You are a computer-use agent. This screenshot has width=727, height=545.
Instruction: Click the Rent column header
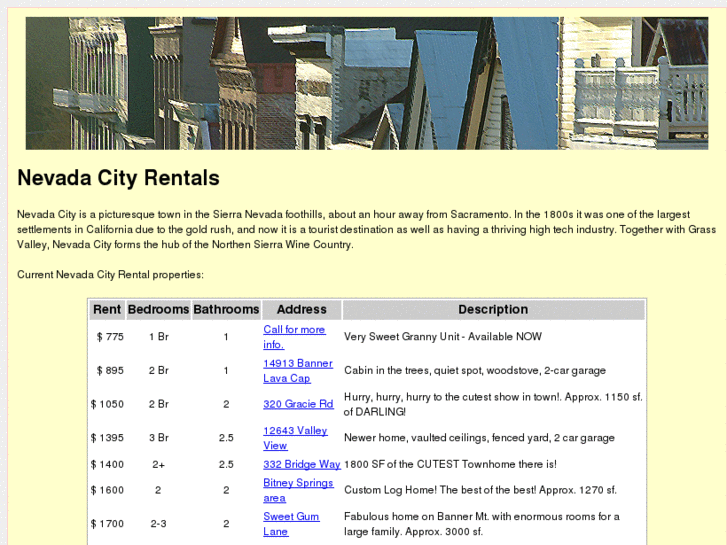[107, 309]
